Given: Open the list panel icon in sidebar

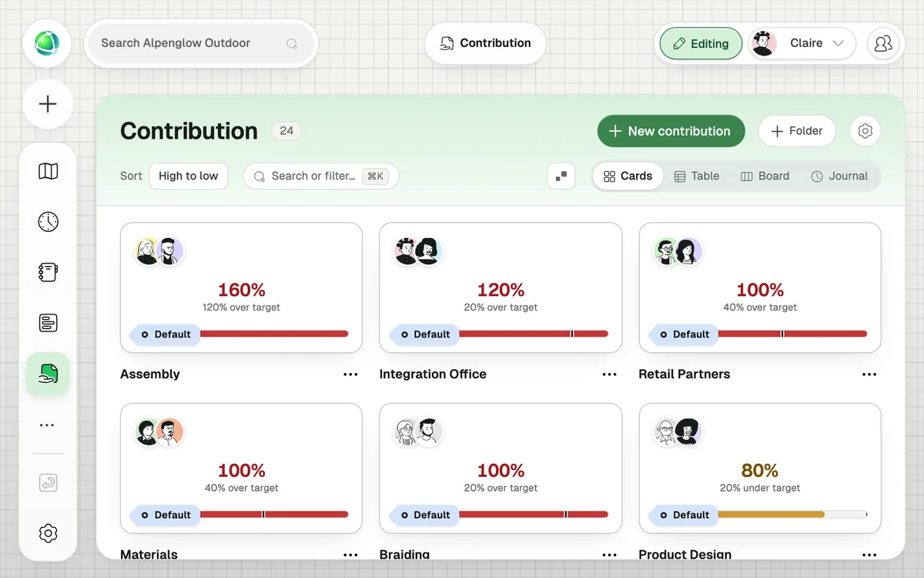Looking at the screenshot, I should (48, 323).
